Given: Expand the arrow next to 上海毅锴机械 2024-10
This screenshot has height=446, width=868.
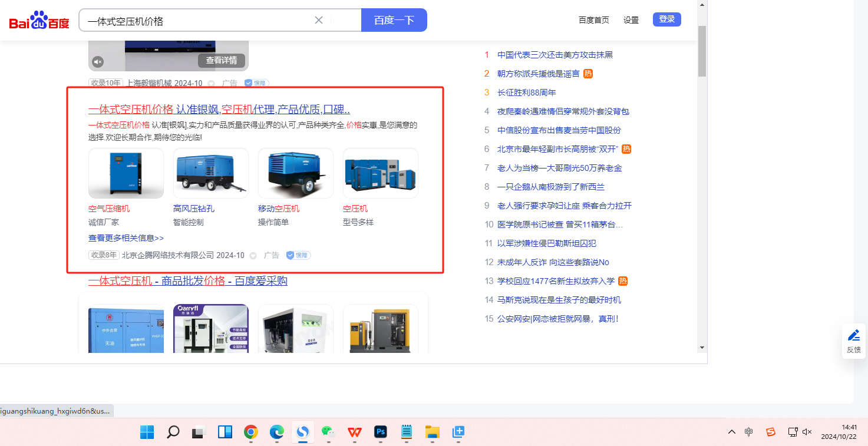Looking at the screenshot, I should point(212,84).
